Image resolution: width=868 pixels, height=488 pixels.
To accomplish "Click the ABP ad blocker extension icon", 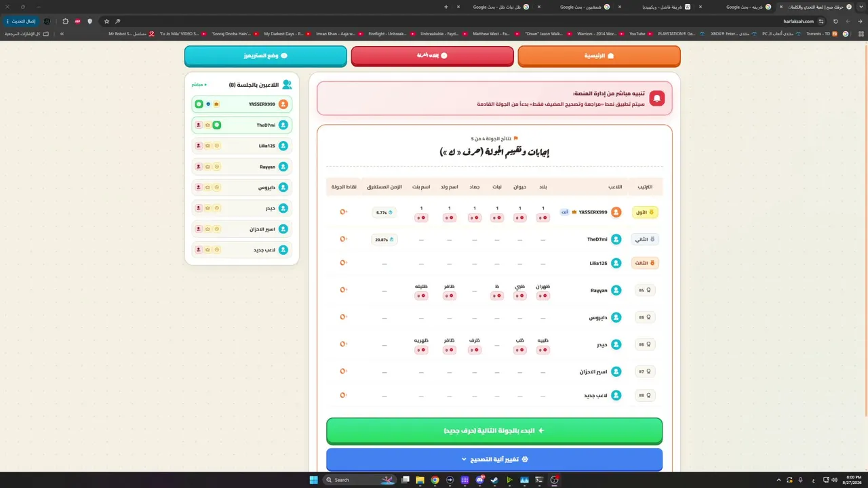I will pos(77,21).
